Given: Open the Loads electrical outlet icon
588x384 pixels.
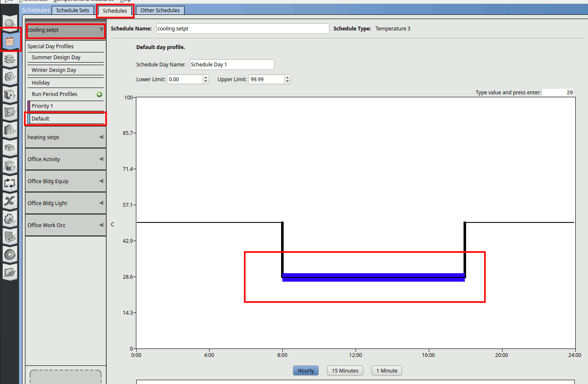Looking at the screenshot, I should (9, 77).
